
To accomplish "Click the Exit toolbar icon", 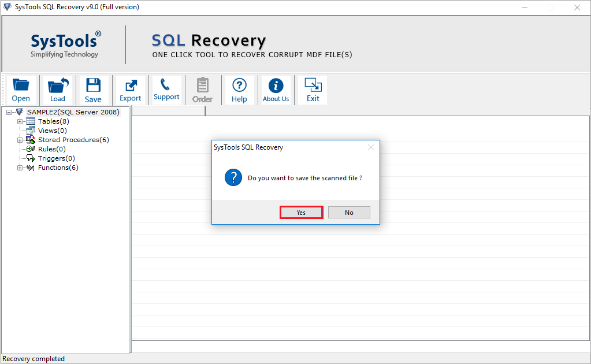I will point(313,90).
